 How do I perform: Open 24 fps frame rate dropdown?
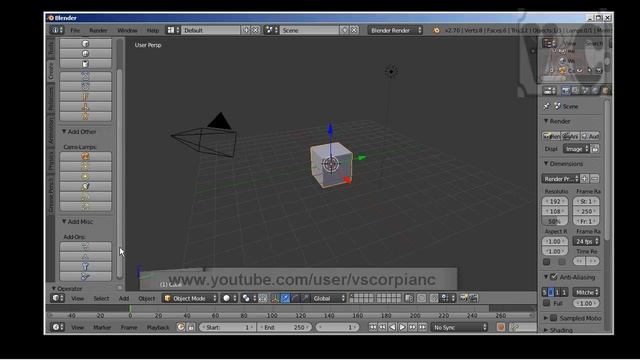tap(586, 242)
